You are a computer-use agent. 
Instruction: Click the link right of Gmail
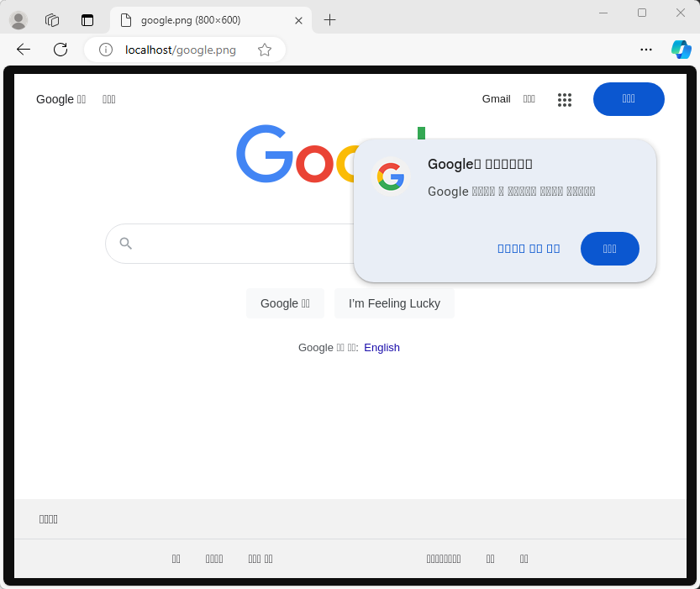529,99
